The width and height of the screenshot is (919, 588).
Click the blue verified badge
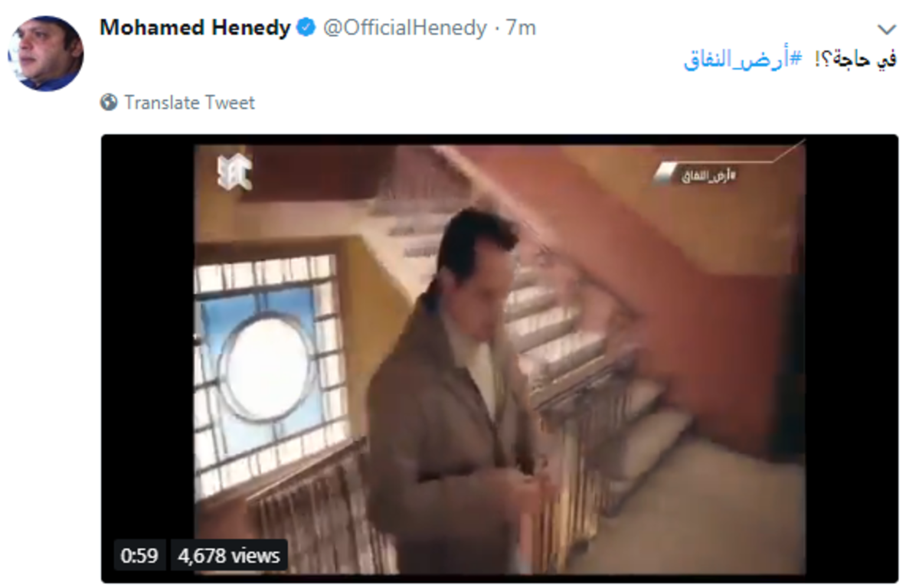(306, 29)
